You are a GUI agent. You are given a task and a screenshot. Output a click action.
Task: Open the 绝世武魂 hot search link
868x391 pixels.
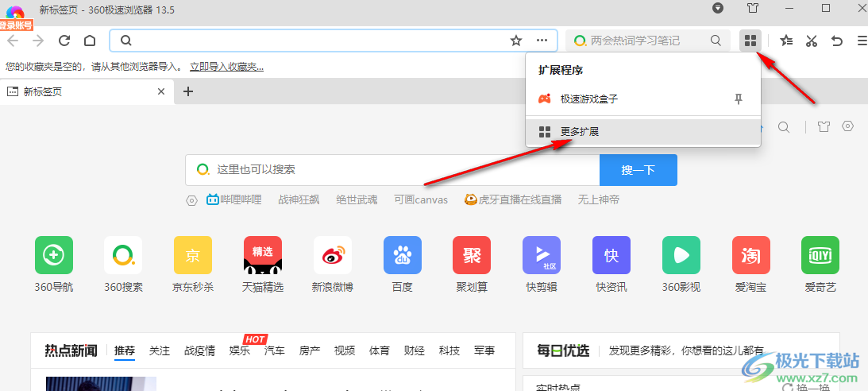pyautogui.click(x=357, y=200)
